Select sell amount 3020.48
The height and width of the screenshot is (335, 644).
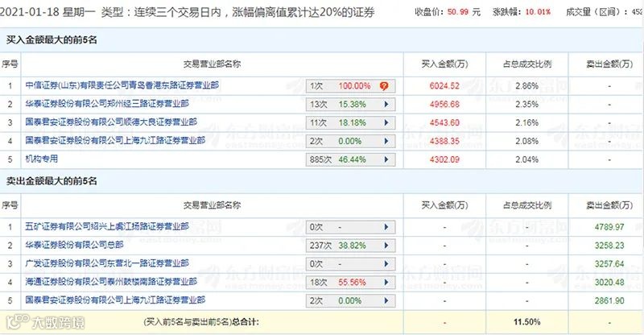[609, 283]
